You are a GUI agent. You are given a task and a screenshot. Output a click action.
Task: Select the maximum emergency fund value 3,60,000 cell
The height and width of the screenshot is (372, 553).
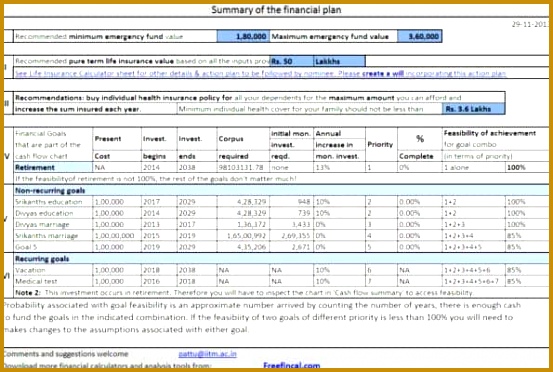pos(420,36)
